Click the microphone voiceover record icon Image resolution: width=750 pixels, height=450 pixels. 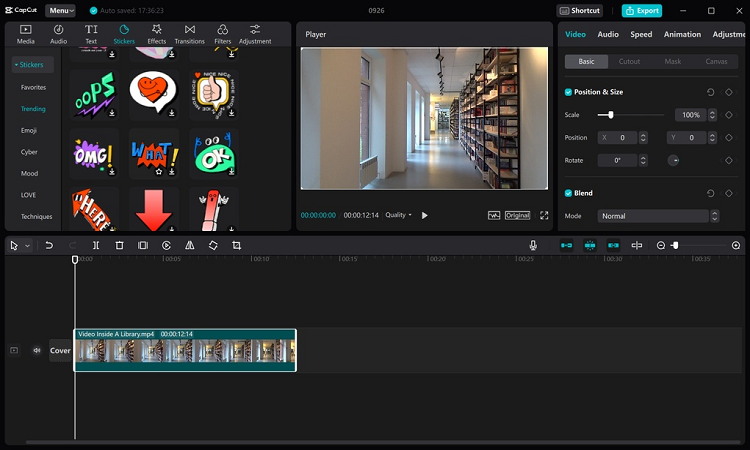tap(533, 245)
